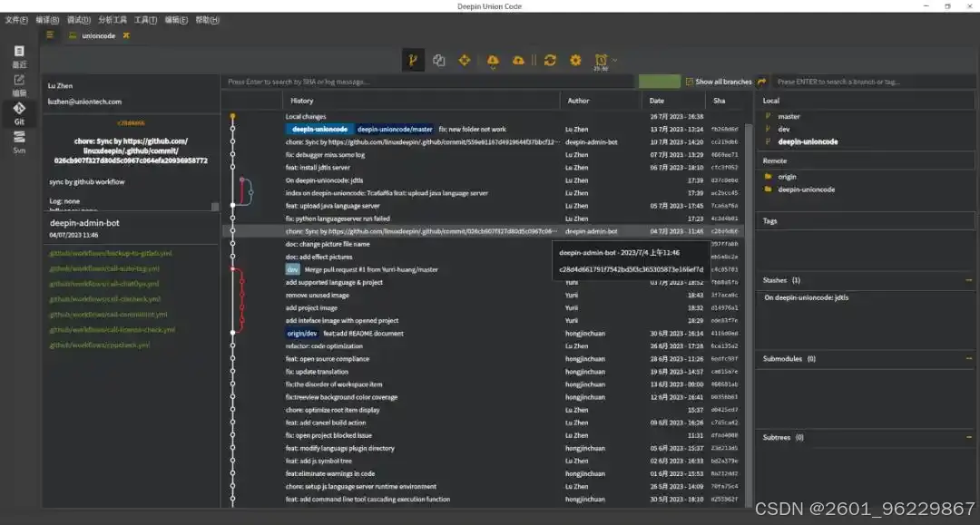This screenshot has width=980, height=525.
Task: Click the deepin-unioncode/master branch label
Action: pos(395,130)
